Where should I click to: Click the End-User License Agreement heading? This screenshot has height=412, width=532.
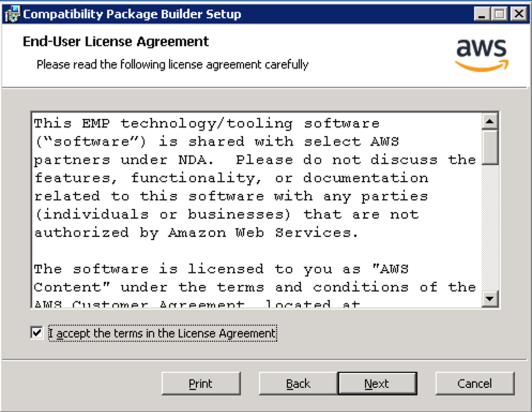point(114,42)
